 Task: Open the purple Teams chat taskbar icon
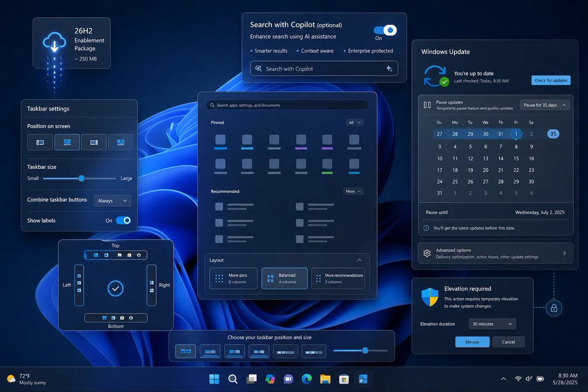288,379
